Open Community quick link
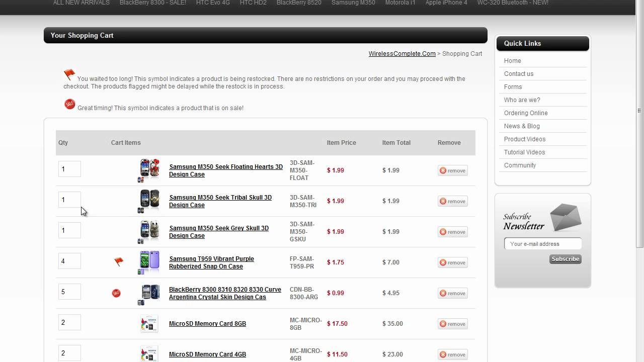The width and height of the screenshot is (644, 362). point(520,165)
